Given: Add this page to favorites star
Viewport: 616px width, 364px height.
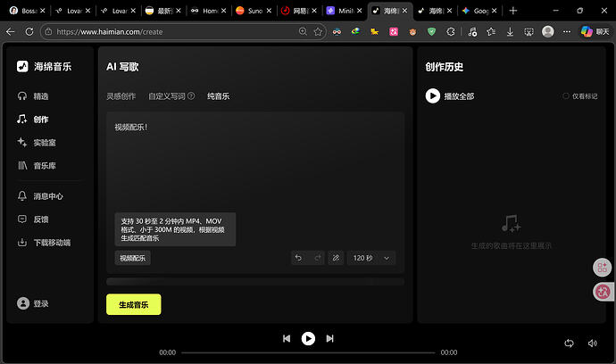Looking at the screenshot, I should pos(318,32).
